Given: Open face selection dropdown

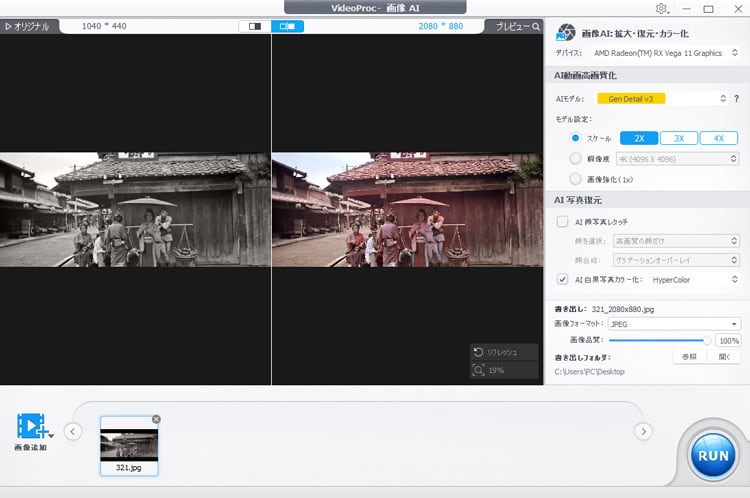Looking at the screenshot, I should (676, 241).
